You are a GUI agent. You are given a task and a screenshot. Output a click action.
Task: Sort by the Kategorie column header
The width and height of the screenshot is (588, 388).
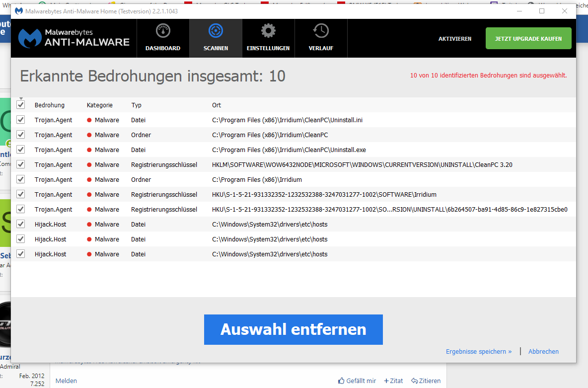(100, 105)
